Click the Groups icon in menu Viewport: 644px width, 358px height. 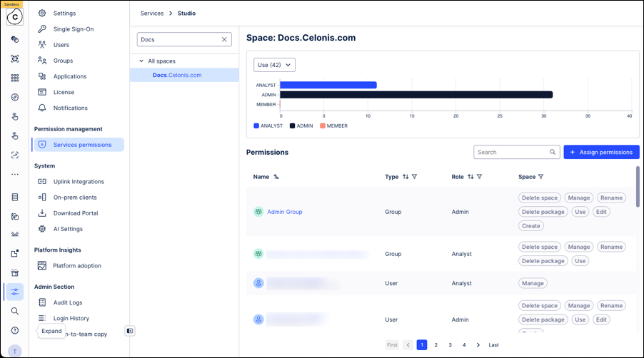click(42, 61)
